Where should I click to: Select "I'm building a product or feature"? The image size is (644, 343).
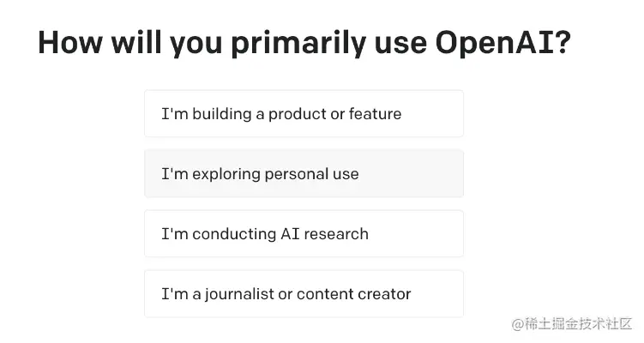(x=304, y=113)
